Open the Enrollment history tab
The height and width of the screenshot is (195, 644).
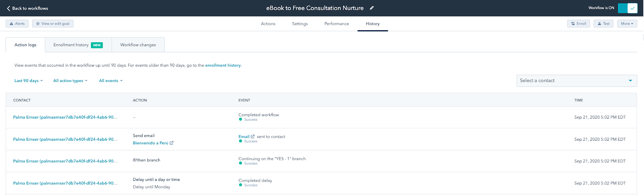[78, 45]
